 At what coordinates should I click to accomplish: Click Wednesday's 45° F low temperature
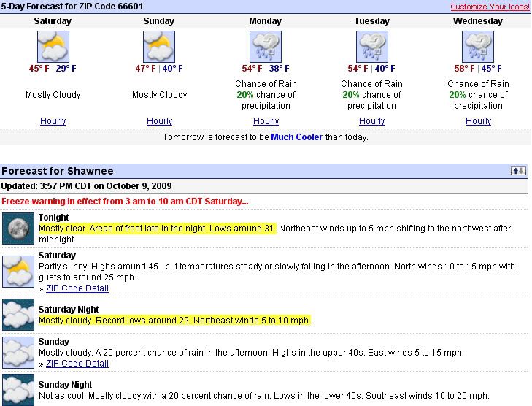point(492,68)
